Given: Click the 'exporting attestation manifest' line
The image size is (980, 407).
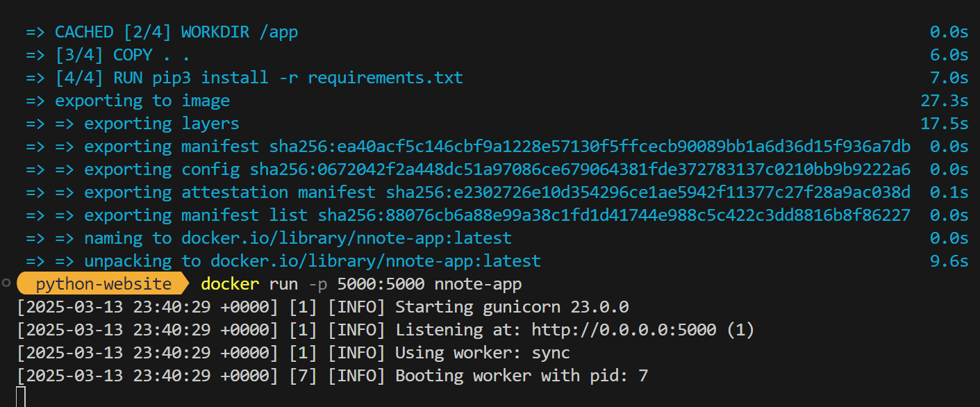Looking at the screenshot, I should pos(468,192).
